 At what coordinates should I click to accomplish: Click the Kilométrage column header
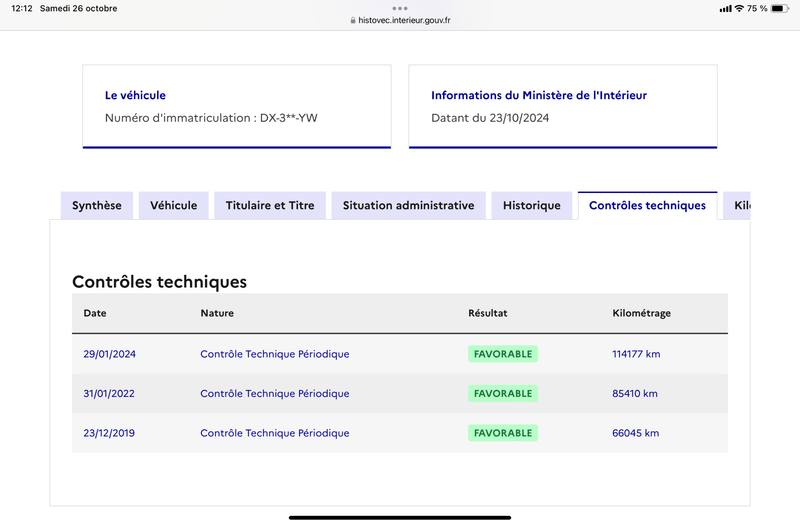pos(641,313)
